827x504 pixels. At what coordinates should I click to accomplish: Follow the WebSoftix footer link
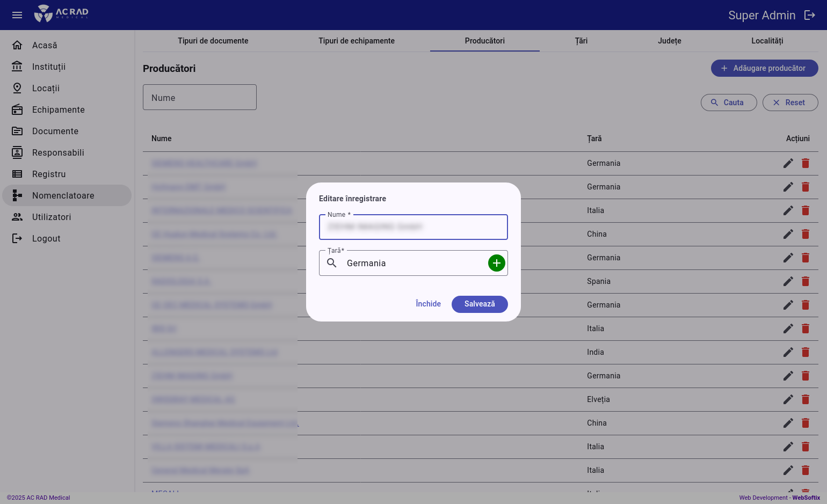tap(806, 498)
